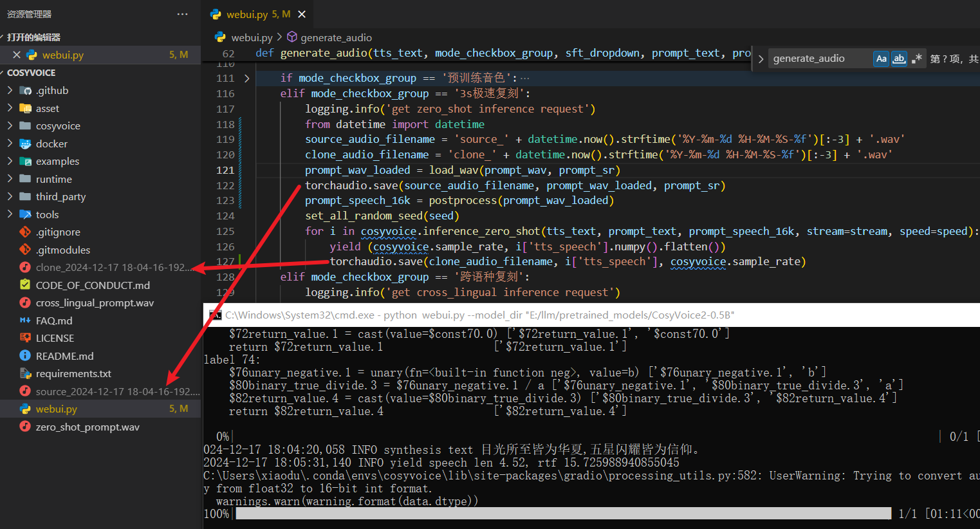Click the asset folder icon
Image resolution: width=980 pixels, height=529 pixels.
pos(26,108)
